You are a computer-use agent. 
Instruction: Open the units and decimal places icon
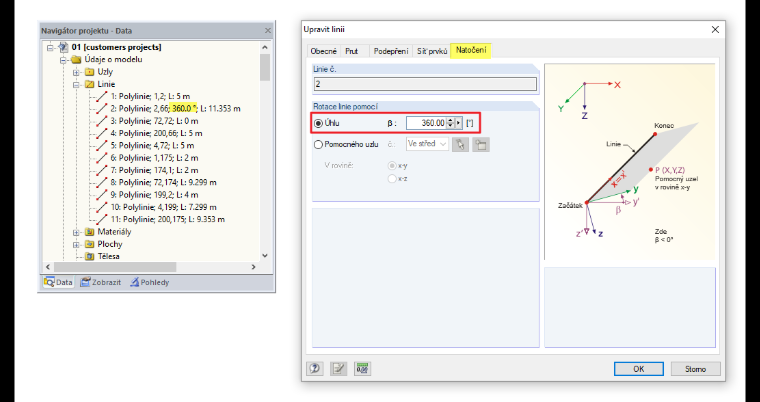click(x=362, y=369)
